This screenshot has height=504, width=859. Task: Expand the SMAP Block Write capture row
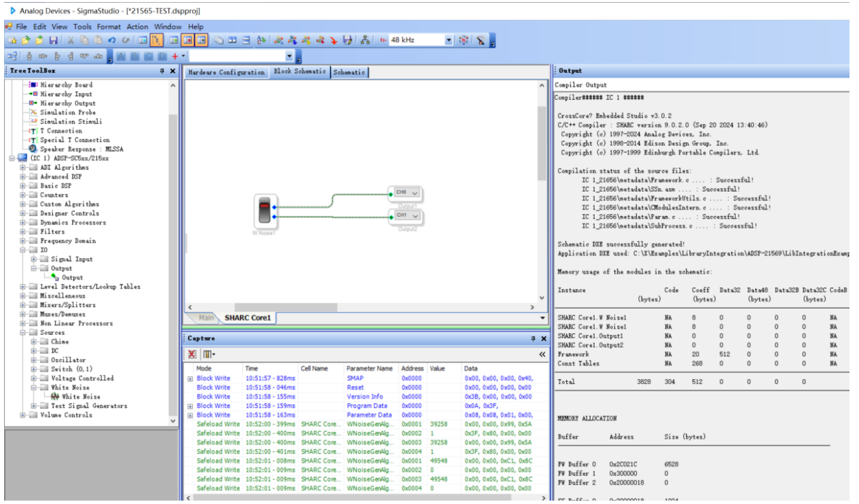pyautogui.click(x=190, y=378)
